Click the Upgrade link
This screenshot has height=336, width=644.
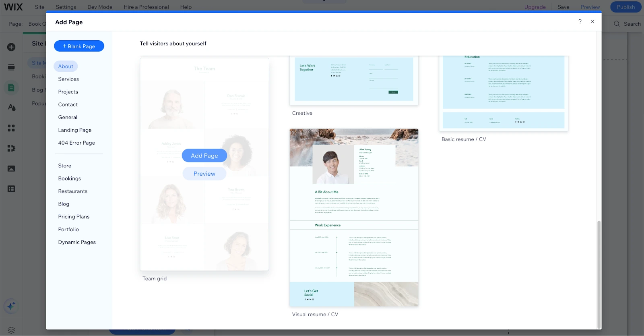pos(535,7)
